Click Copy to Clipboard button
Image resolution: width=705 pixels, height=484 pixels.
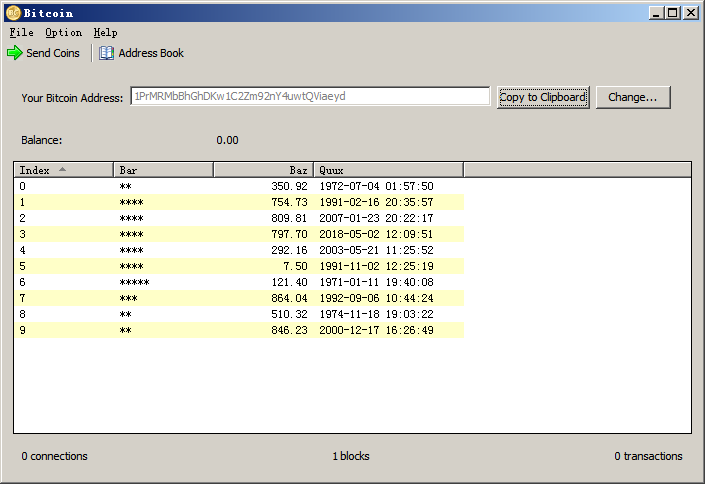pyautogui.click(x=543, y=97)
